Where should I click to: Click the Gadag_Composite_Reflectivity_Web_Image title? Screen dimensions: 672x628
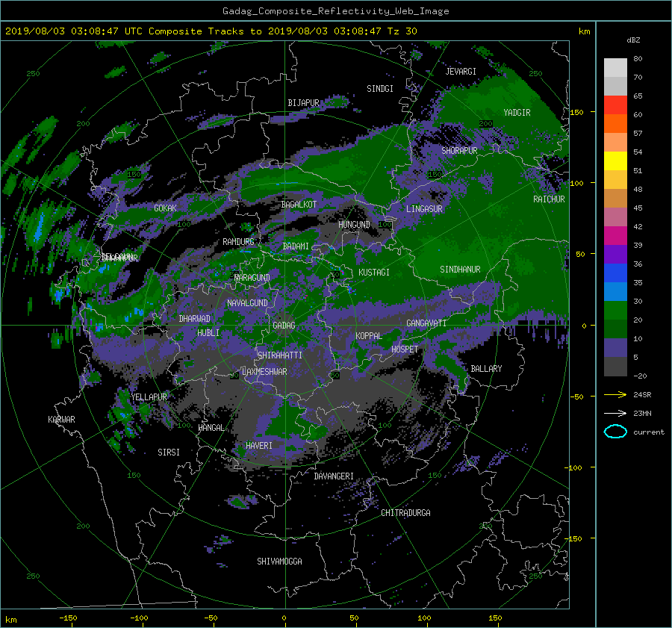point(335,11)
